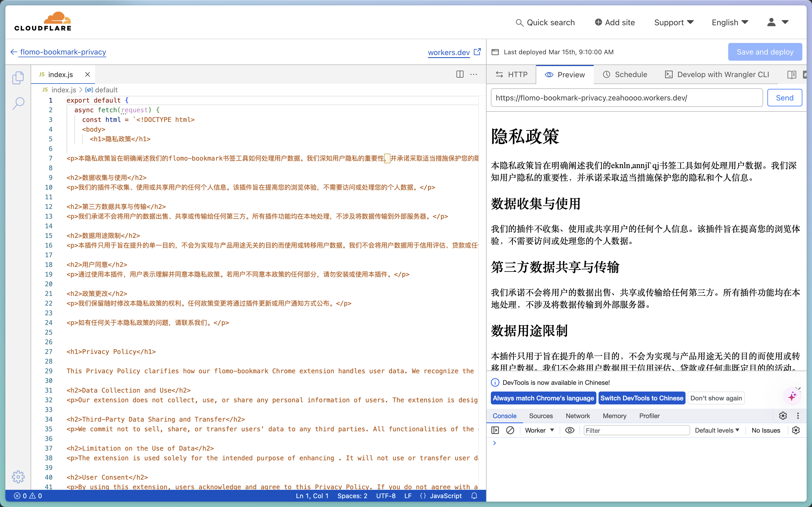Toggle the eye visibility icon in DevTools
Image resolution: width=812 pixels, height=507 pixels.
point(569,430)
